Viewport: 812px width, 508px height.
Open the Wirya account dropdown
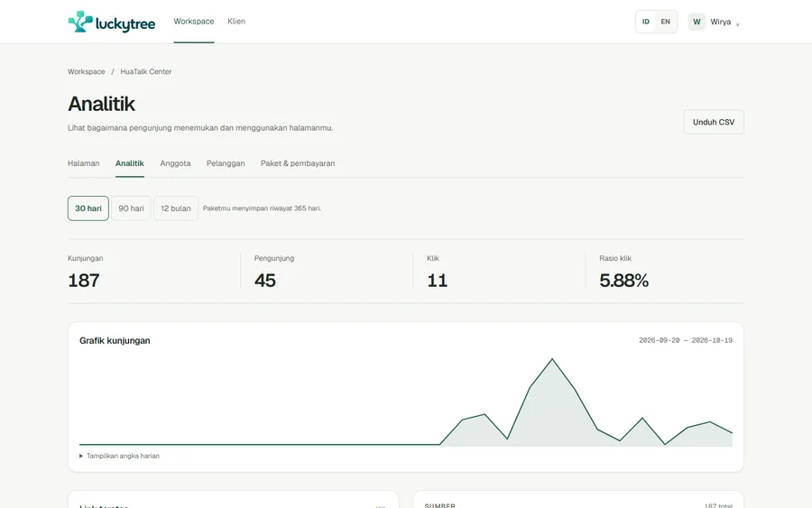click(x=715, y=22)
